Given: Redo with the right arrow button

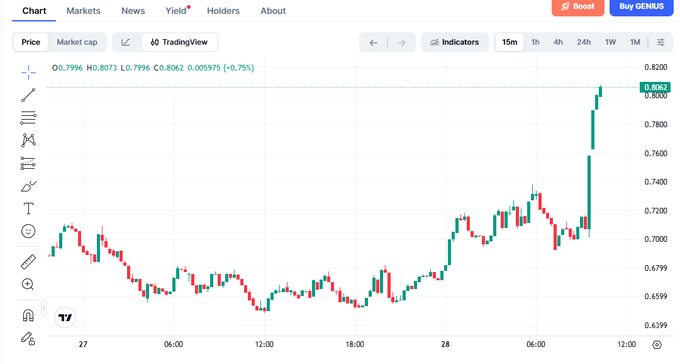Looking at the screenshot, I should click(x=402, y=43).
